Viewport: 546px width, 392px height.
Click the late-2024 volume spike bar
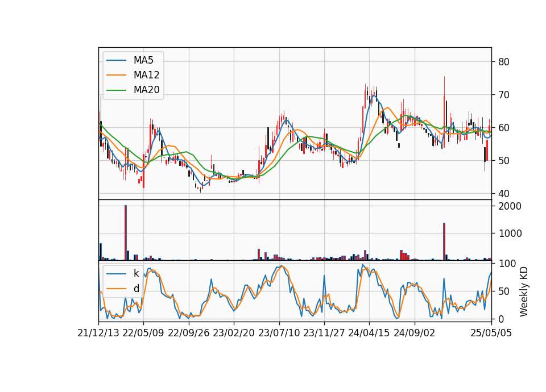pos(444,241)
